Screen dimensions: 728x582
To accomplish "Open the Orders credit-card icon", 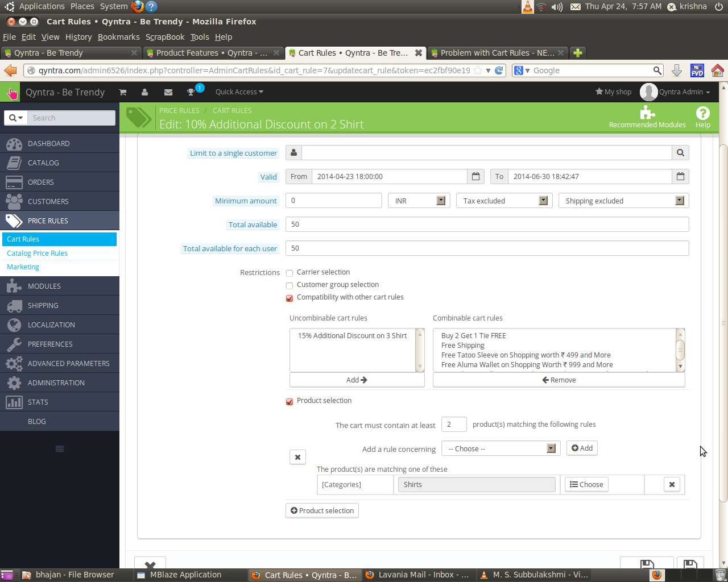I will tap(14, 182).
